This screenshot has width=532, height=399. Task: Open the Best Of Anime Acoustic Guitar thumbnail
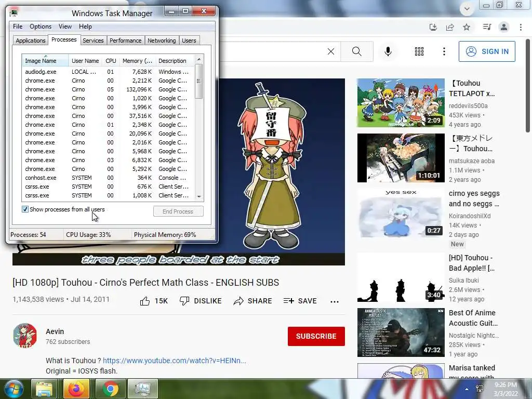(401, 332)
